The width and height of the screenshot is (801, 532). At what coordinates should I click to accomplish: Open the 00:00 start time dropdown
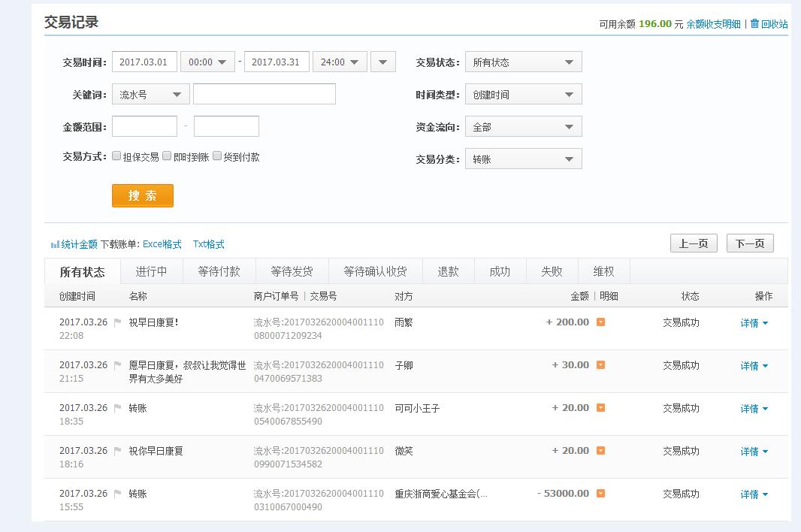(x=207, y=62)
